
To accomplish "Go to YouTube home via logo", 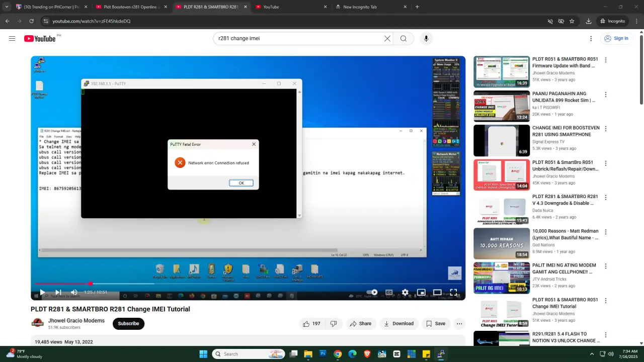I will point(40,39).
